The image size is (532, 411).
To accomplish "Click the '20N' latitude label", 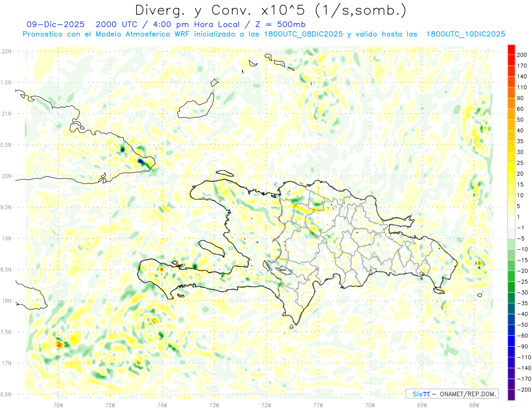I will click(x=7, y=176).
